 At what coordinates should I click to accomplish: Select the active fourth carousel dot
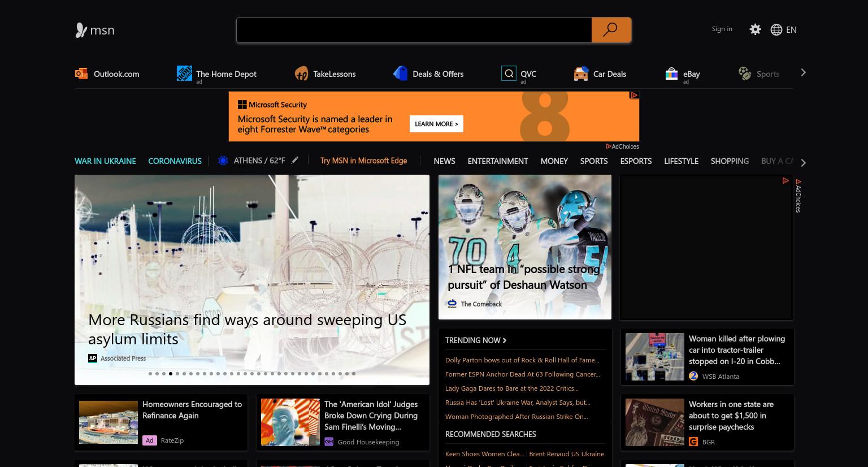(x=171, y=374)
